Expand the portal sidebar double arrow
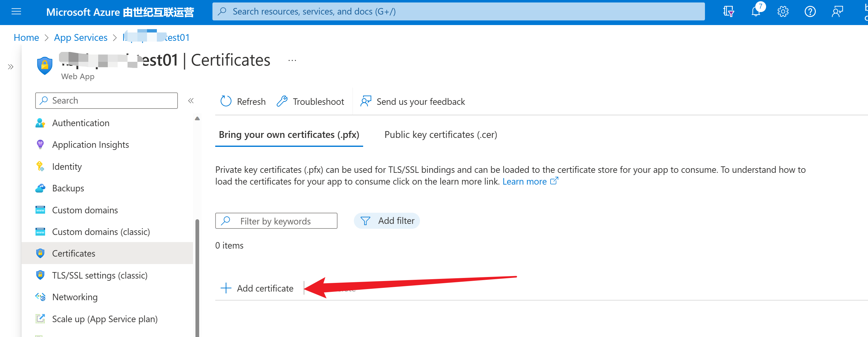This screenshot has height=337, width=868. [10, 67]
